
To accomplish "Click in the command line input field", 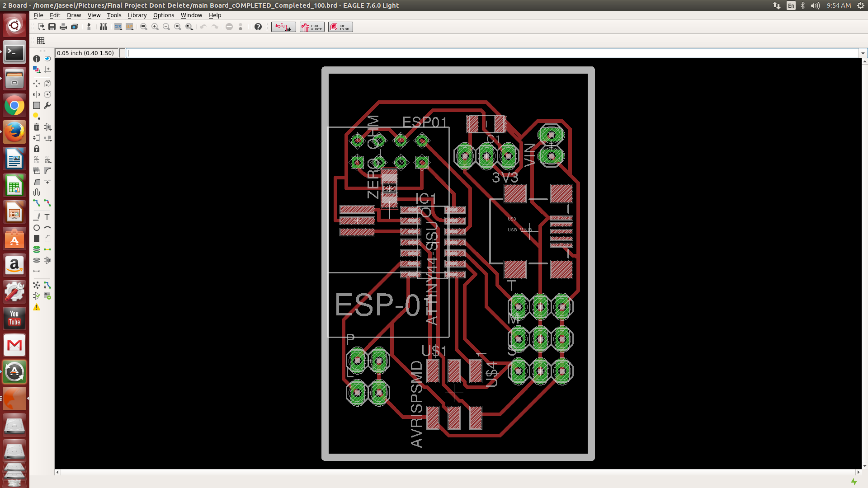I will (492, 53).
